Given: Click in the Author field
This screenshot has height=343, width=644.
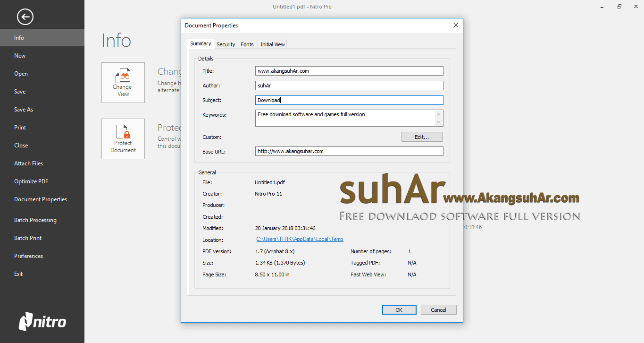Looking at the screenshot, I should coord(349,86).
